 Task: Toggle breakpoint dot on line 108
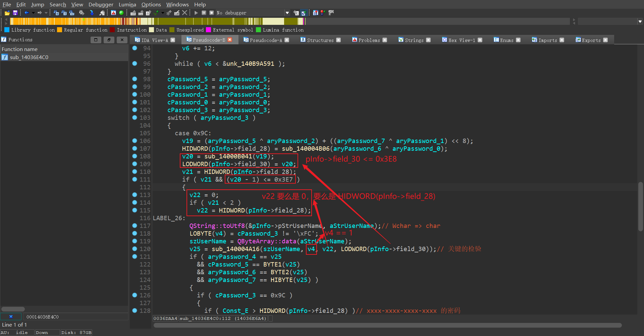pos(135,156)
